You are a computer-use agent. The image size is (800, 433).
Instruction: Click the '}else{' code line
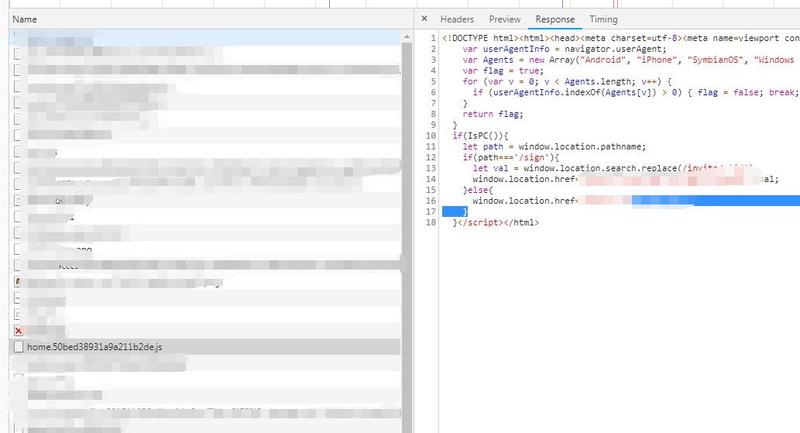478,190
